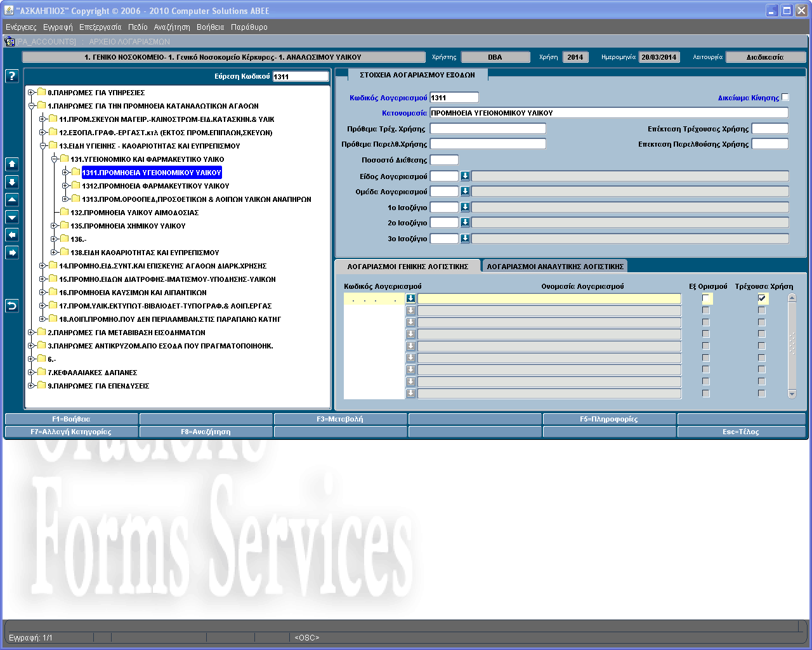Screen dimensions: 812x650
Task: Click the accounts grid scrollbar down arrow
Action: coord(792,394)
